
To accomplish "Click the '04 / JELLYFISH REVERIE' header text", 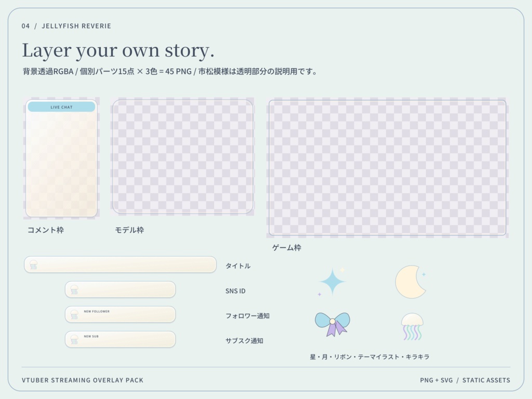I will click(66, 26).
